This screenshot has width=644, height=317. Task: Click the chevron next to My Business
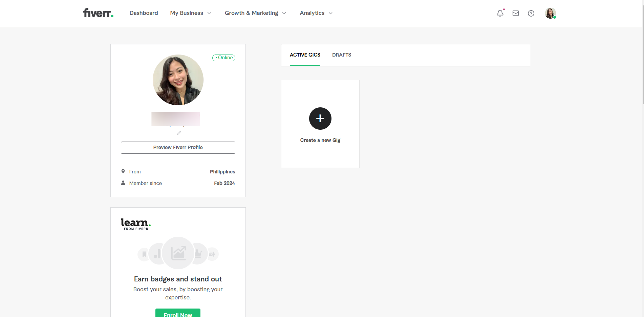click(x=209, y=13)
